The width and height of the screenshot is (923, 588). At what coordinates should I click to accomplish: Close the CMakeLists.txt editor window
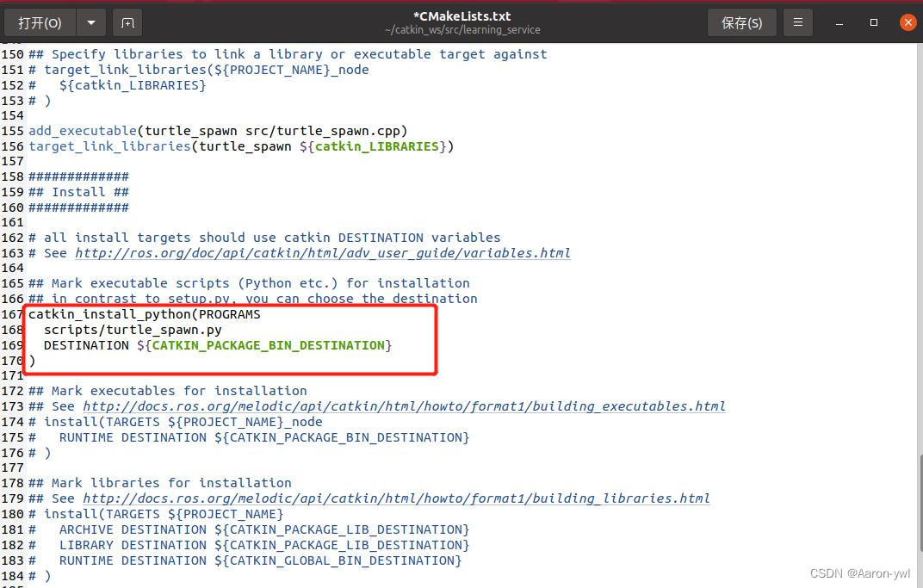pos(908,22)
